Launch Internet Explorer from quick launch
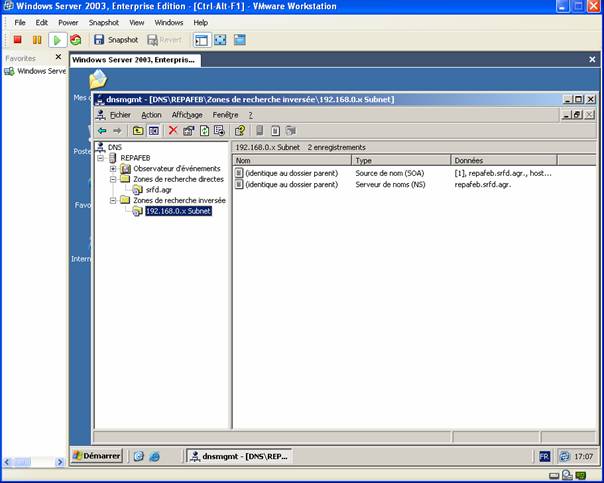The width and height of the screenshot is (604, 483). [154, 456]
